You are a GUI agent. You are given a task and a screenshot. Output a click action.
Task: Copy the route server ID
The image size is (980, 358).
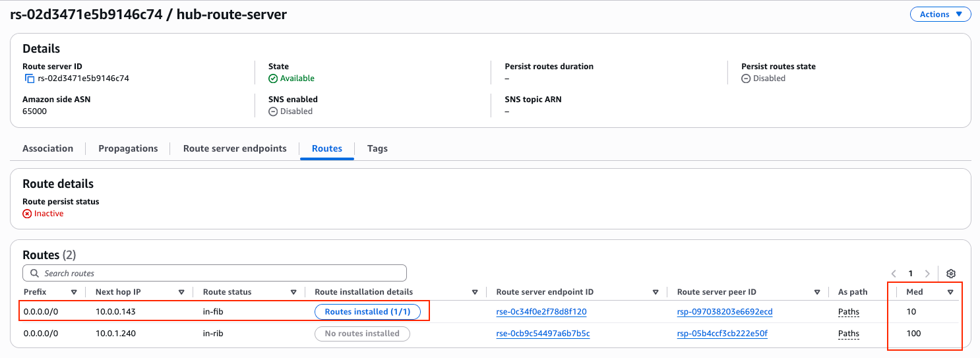[x=29, y=78]
